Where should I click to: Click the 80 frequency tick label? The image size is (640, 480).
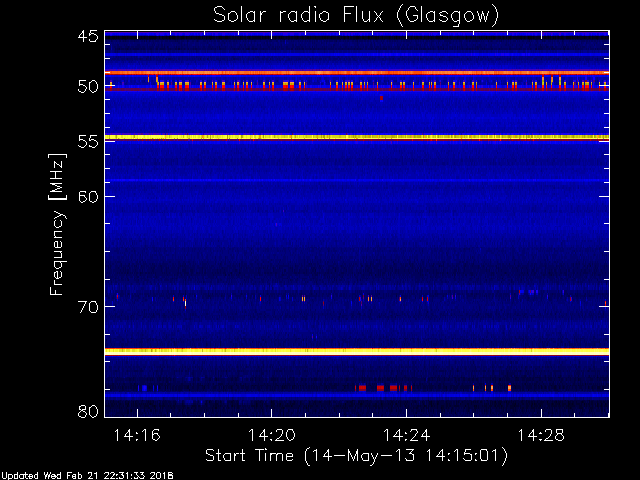pyautogui.click(x=88, y=411)
